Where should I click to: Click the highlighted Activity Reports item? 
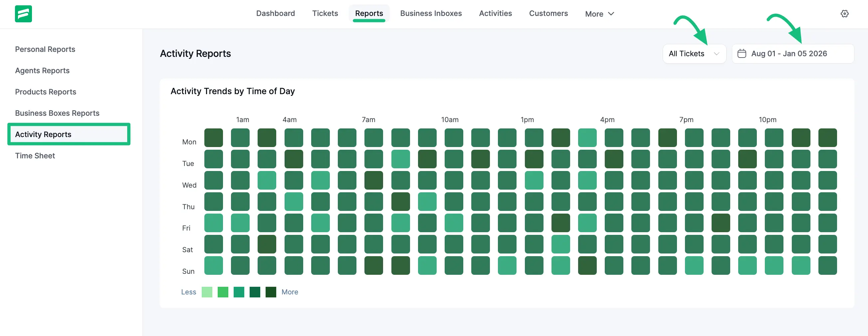pos(43,134)
